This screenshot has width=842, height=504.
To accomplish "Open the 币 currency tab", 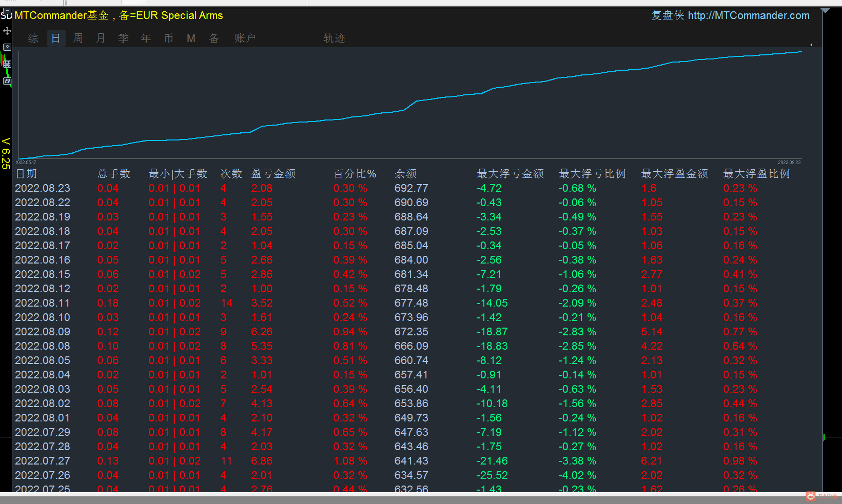I will coord(168,38).
